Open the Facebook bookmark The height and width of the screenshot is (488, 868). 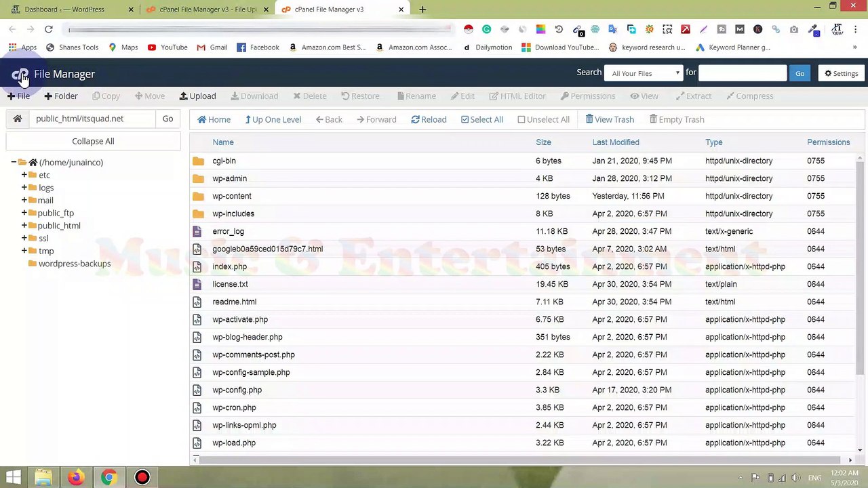click(258, 47)
